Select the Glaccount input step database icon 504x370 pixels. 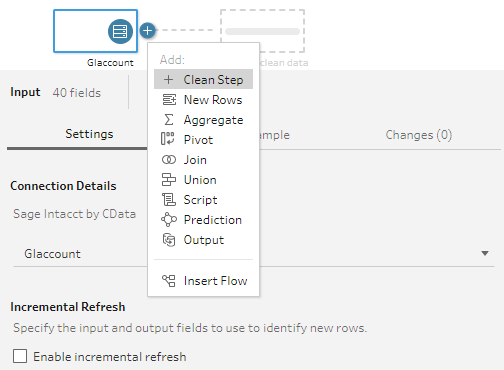coord(120,31)
